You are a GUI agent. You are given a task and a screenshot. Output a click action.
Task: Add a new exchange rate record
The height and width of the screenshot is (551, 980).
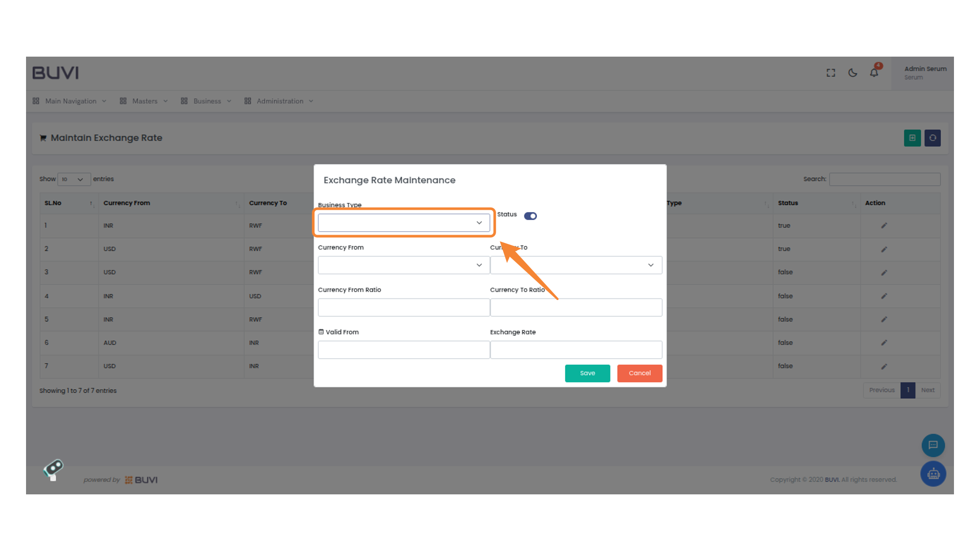(x=912, y=138)
